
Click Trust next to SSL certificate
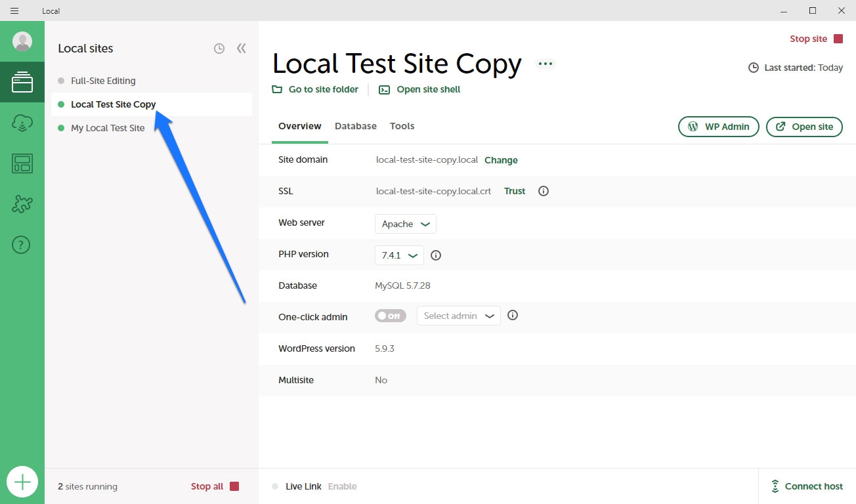point(515,191)
